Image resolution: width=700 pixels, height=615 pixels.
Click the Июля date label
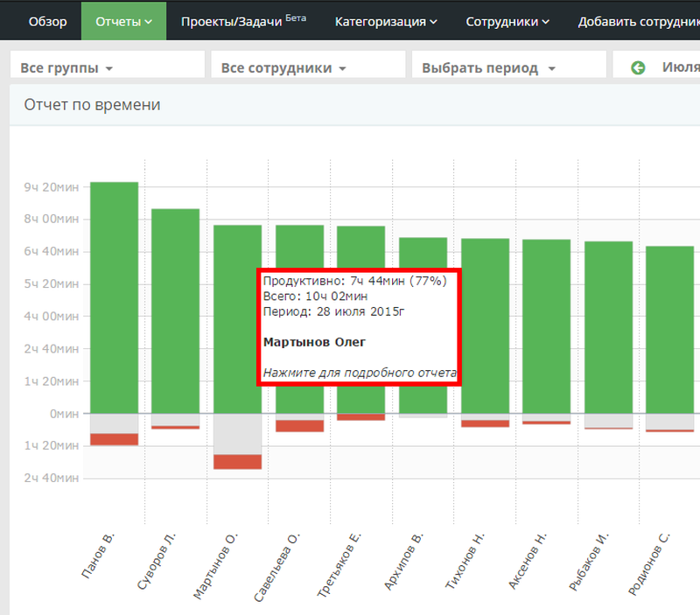click(681, 67)
